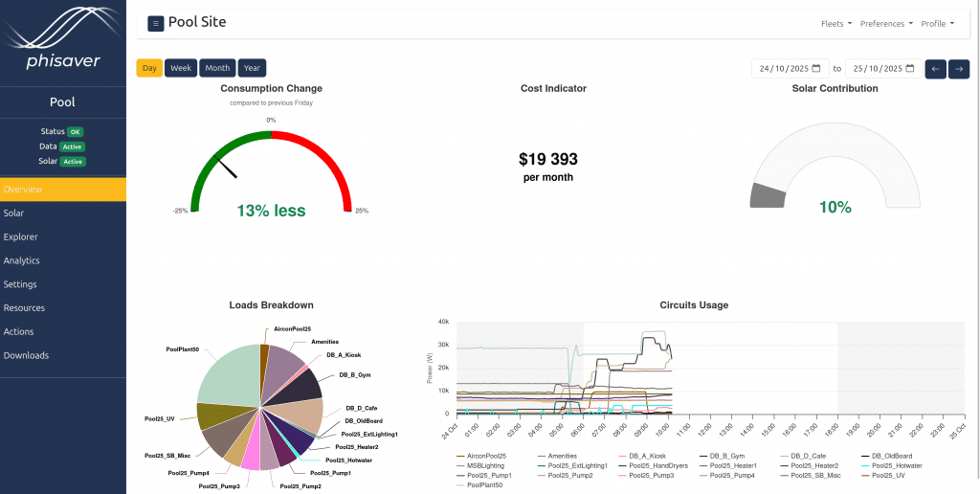Open the Profile dropdown
Screen dimensions: 980x494
click(937, 23)
